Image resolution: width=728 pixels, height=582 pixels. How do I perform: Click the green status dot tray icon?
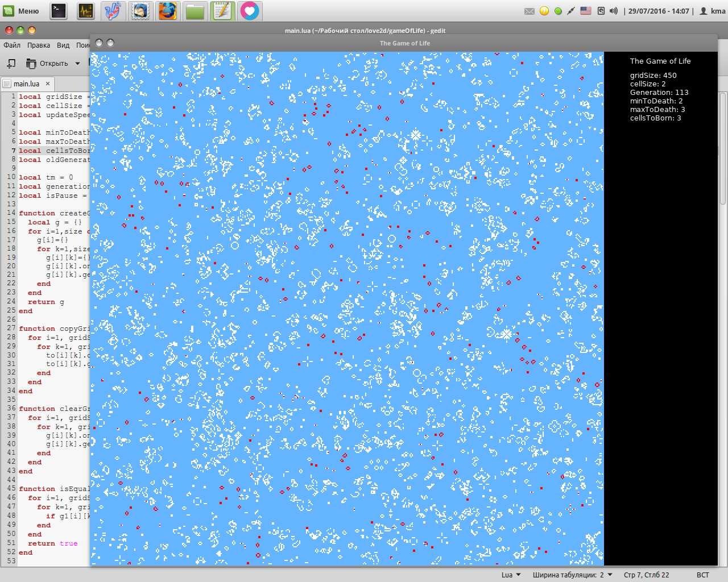(558, 11)
